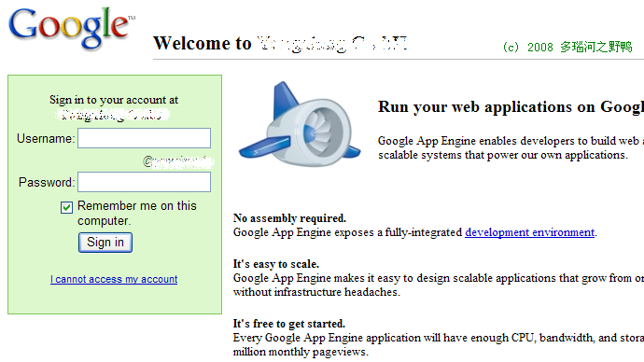Click the 'Password:' label

point(47,182)
